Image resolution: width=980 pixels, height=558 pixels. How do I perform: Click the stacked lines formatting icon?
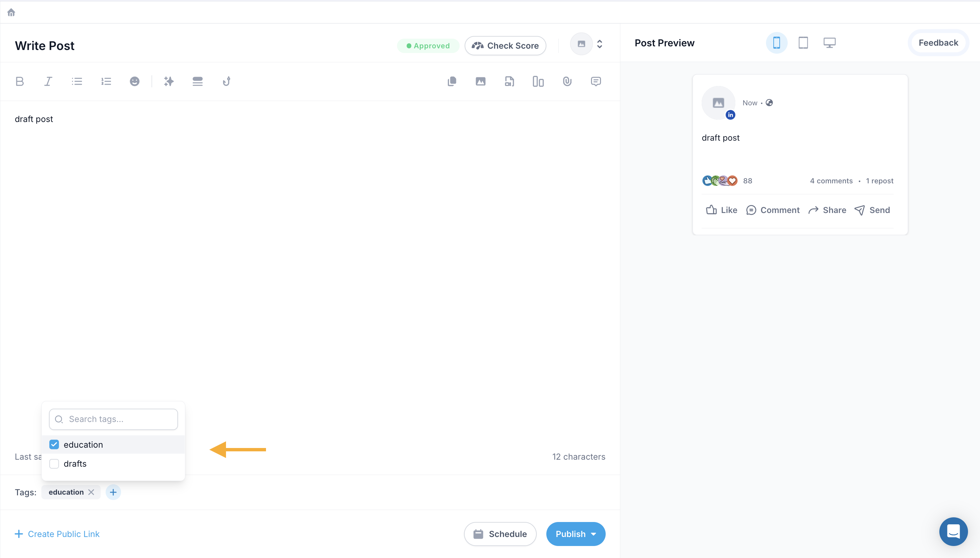tap(197, 81)
